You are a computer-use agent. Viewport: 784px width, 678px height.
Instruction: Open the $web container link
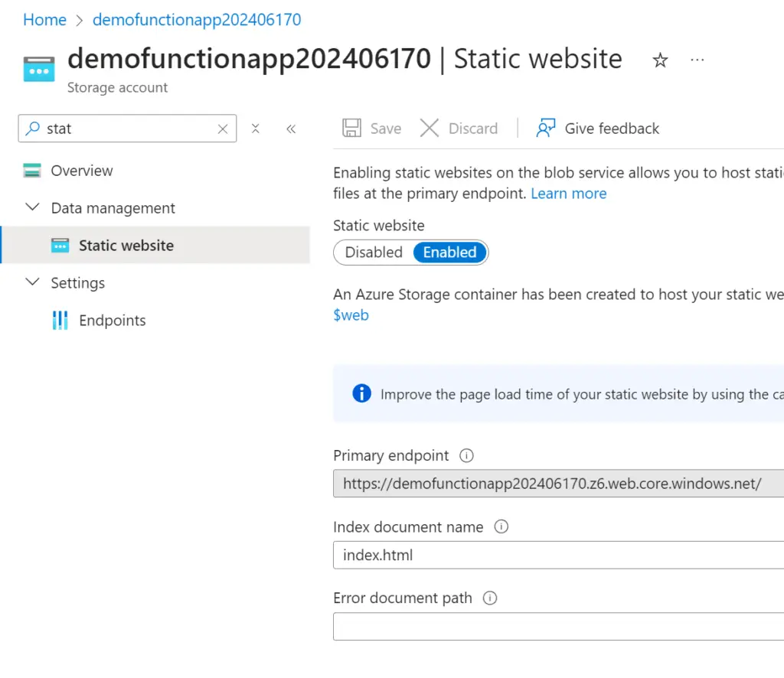point(351,315)
